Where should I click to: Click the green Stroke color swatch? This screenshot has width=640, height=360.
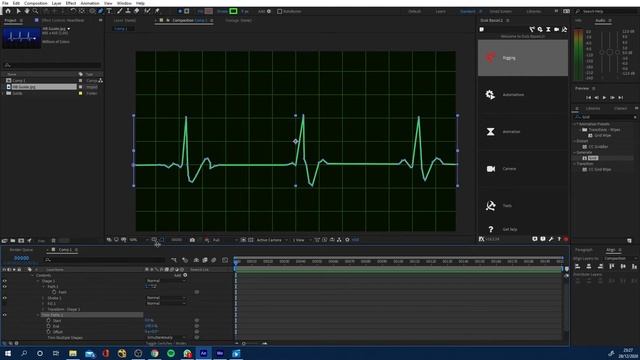[233, 11]
